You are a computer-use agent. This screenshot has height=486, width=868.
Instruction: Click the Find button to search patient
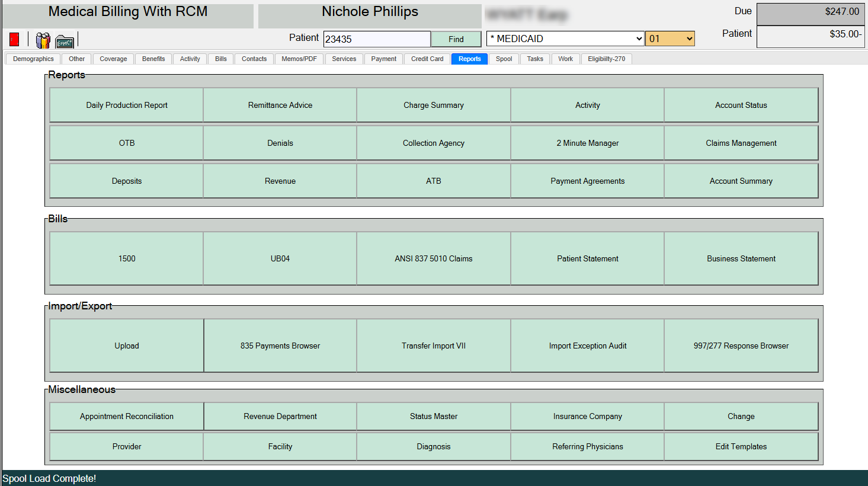click(456, 39)
